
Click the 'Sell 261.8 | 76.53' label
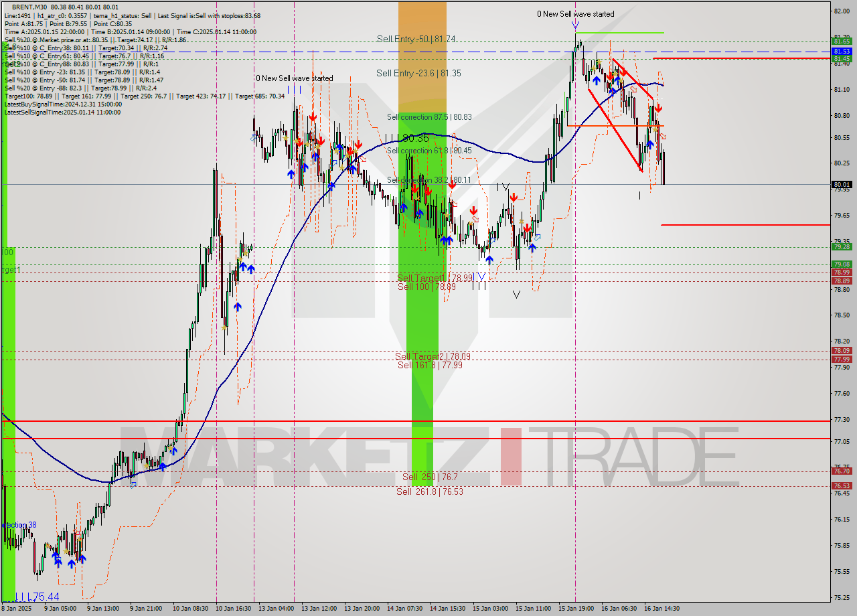coord(430,491)
